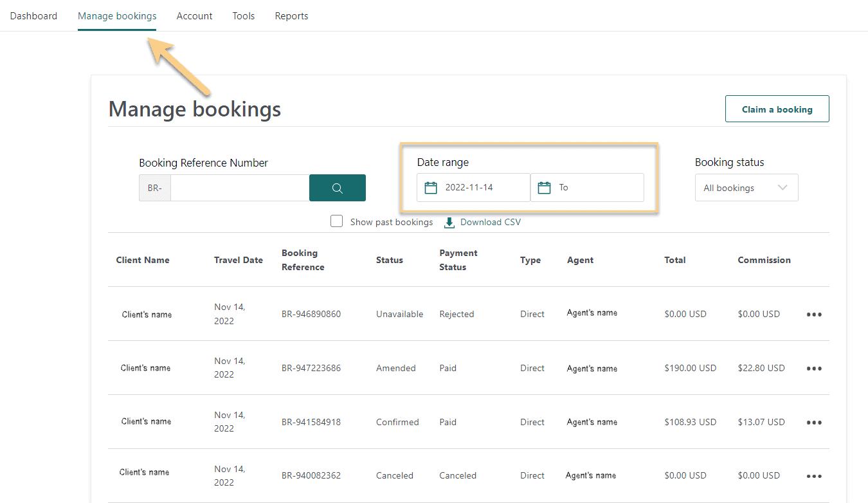Click the search magnifier for booking reference

(x=337, y=187)
